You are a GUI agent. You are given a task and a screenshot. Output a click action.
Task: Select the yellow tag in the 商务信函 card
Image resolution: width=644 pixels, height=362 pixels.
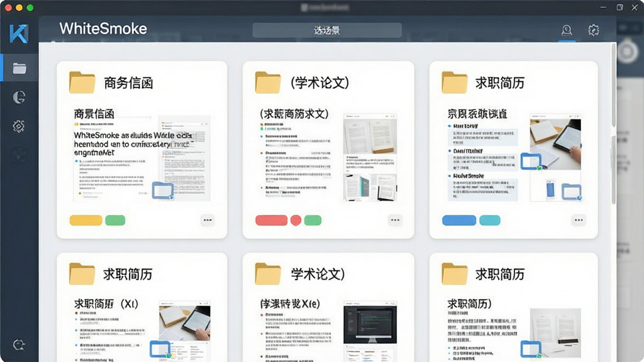[x=86, y=221]
